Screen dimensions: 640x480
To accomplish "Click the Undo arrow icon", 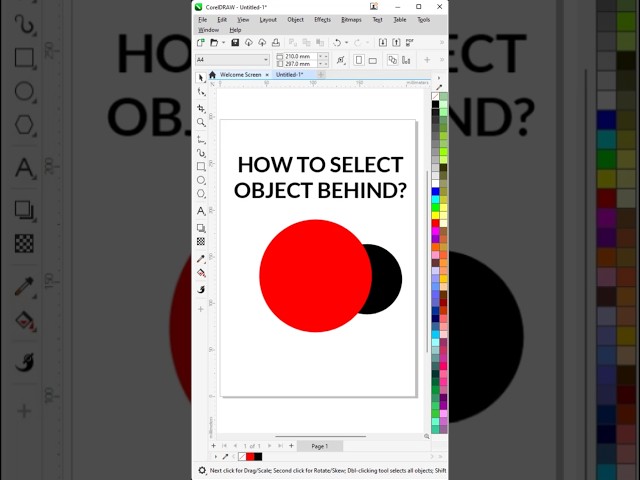I will [x=337, y=42].
